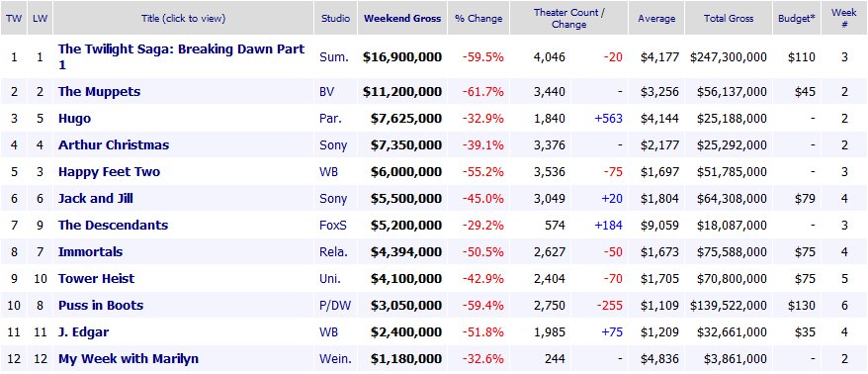Open The Muppets movie page
Screen dimensions: 868x374
pos(99,91)
